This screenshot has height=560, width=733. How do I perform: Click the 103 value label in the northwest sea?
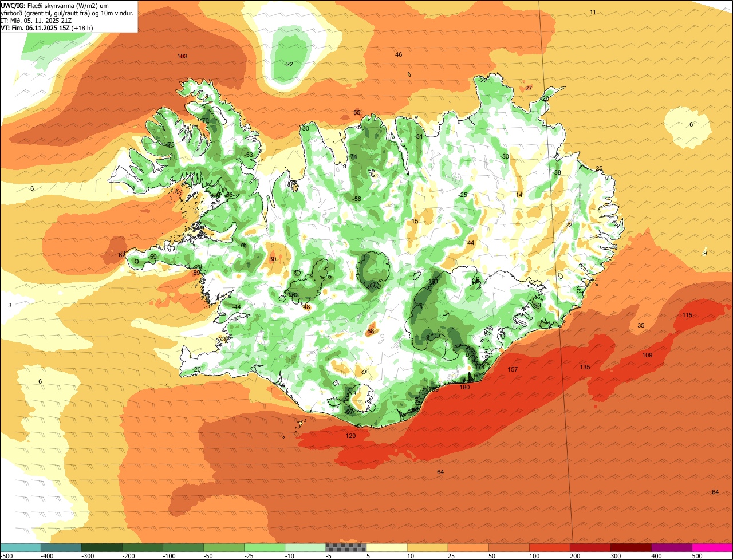pos(182,57)
